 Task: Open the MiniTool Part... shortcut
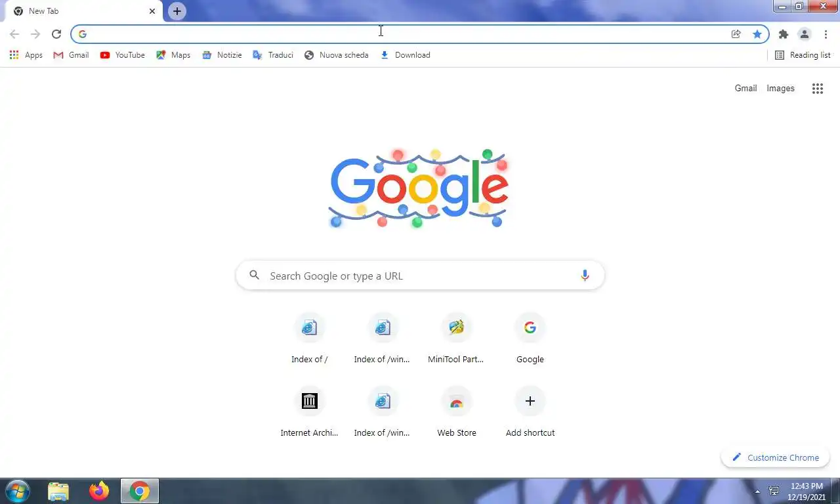coord(457,339)
